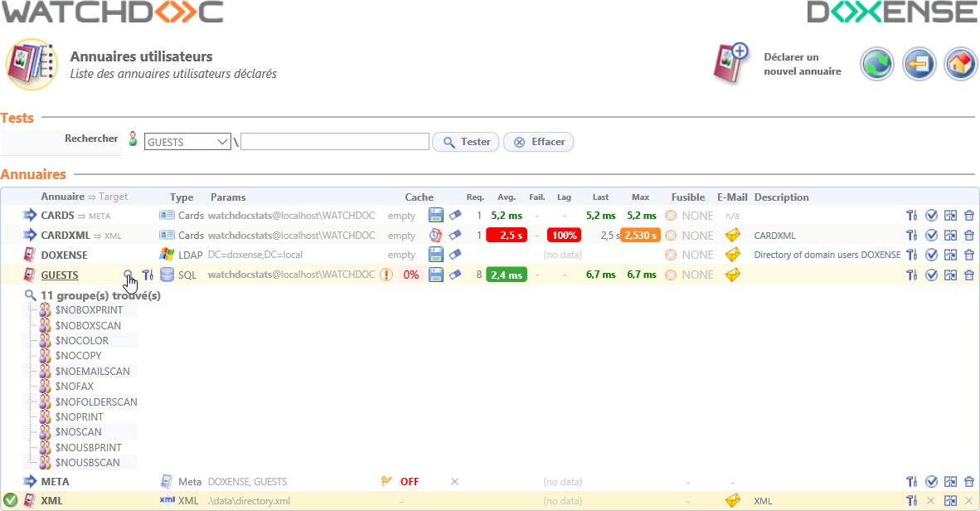Image resolution: width=980 pixels, height=511 pixels.
Task: Select the $NOEMAILSCAN group
Action: pyautogui.click(x=93, y=372)
